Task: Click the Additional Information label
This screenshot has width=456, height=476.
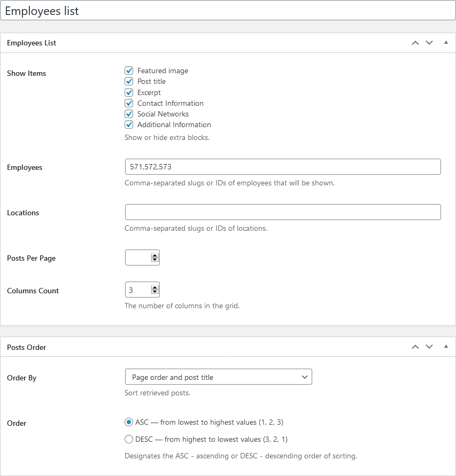Action: coord(174,124)
